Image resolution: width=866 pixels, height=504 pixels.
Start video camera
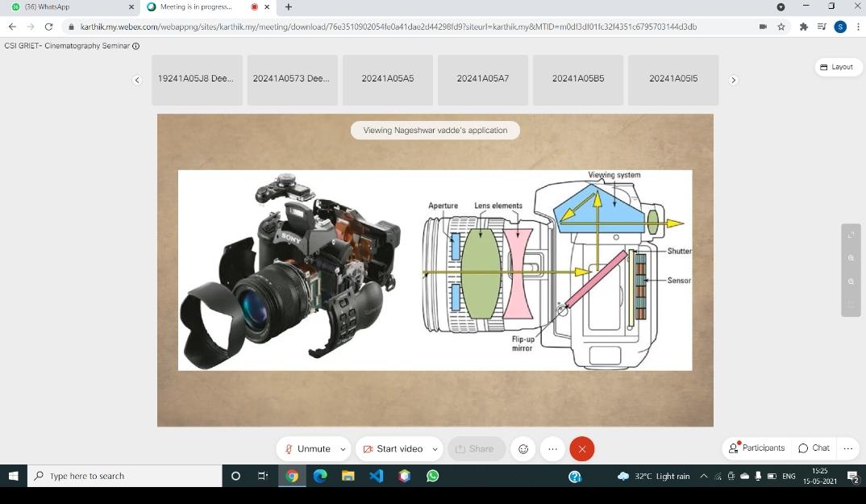(393, 449)
